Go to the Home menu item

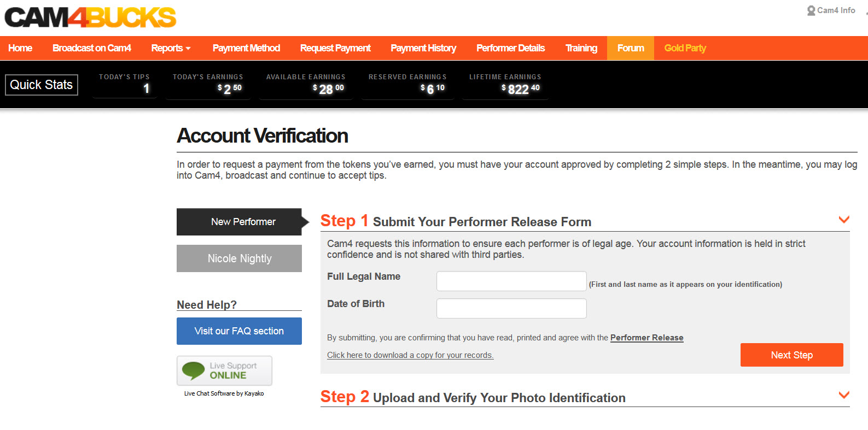[x=20, y=48]
